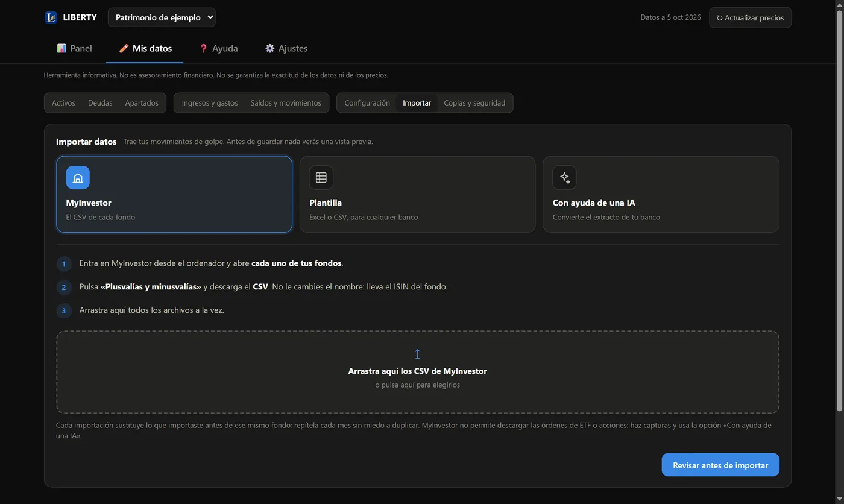Switch to the Panel tab
The height and width of the screenshot is (504, 844).
74,48
